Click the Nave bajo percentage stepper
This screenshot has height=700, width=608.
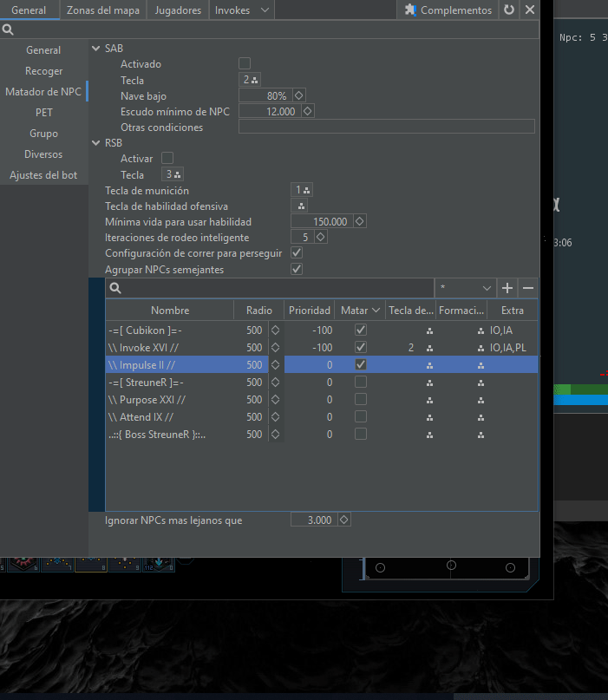coord(299,95)
